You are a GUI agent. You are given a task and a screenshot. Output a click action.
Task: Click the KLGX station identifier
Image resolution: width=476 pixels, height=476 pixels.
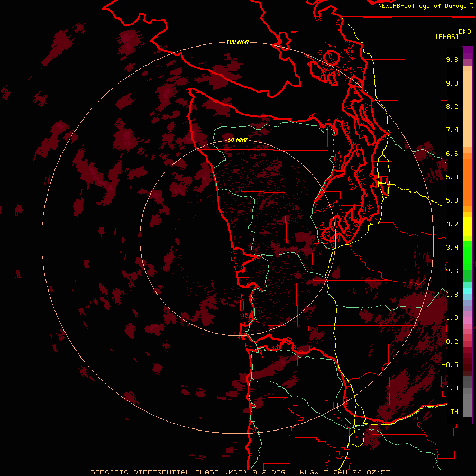click(309, 472)
